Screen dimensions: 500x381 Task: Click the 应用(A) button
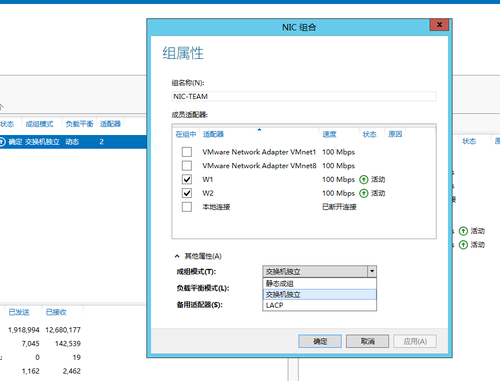[415, 341]
